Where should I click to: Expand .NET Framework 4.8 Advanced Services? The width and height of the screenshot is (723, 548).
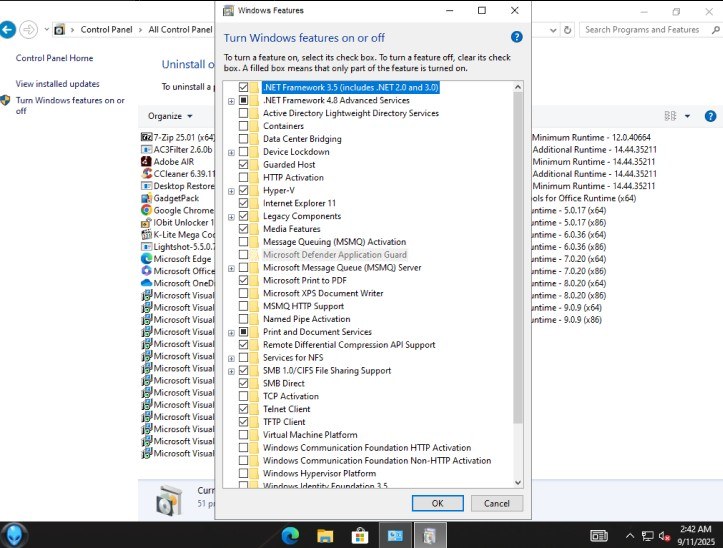coord(231,101)
